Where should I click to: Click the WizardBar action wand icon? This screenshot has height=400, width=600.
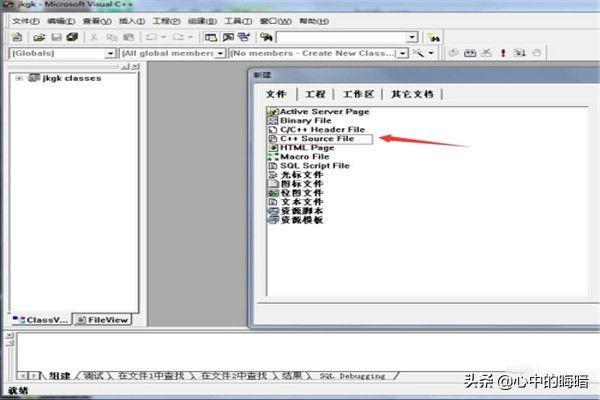click(419, 53)
